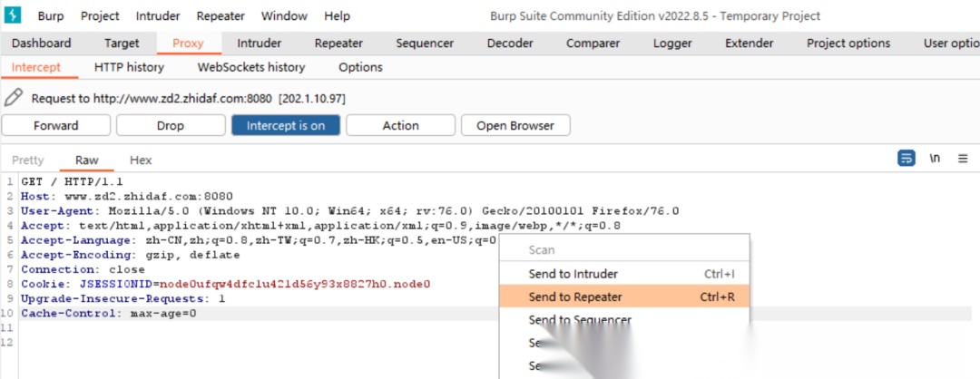This screenshot has width=980, height=379.
Task: Open the Burp menu
Action: click(51, 15)
